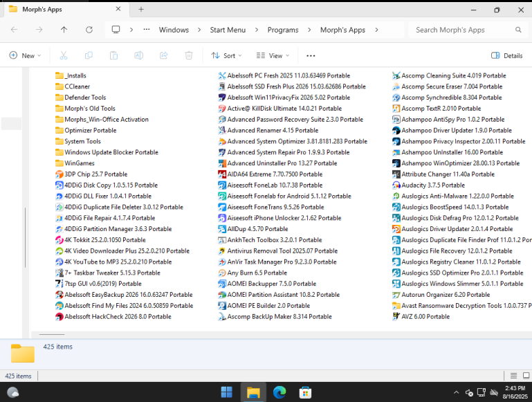Switch to details list view in status bar

514,376
